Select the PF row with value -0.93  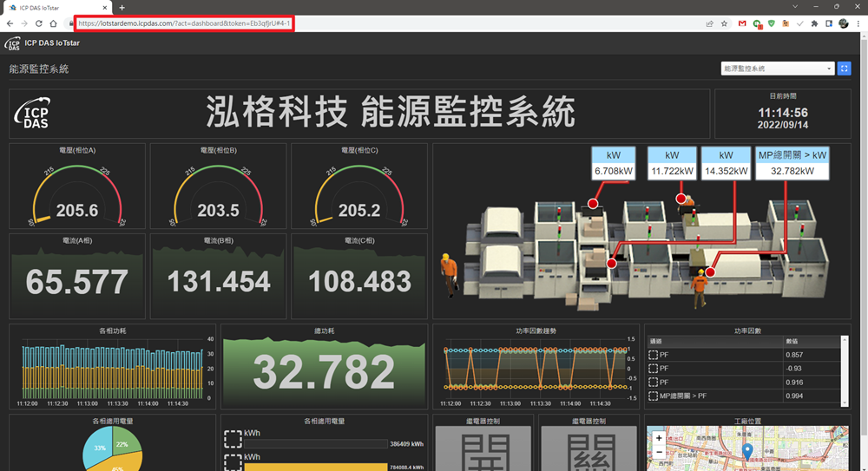pos(744,369)
